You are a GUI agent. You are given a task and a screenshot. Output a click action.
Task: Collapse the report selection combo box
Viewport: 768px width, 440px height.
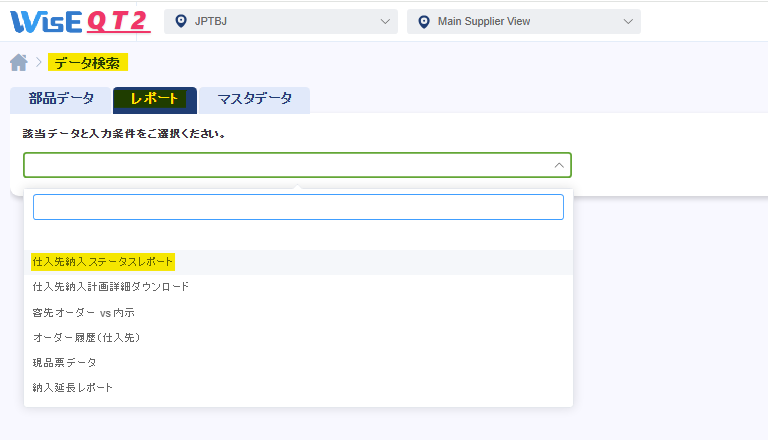[297, 165]
